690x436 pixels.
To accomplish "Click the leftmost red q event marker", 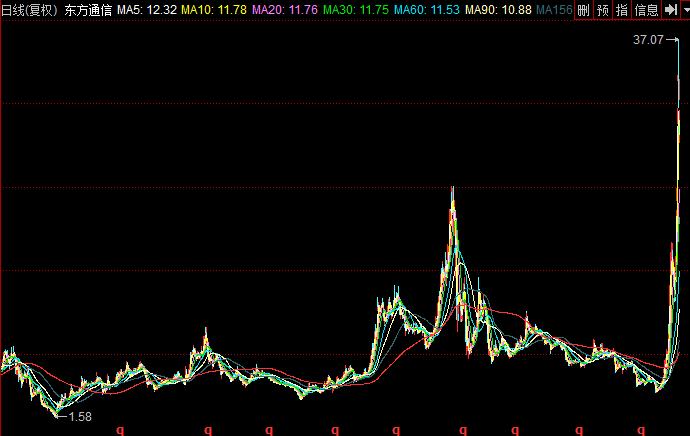I will pyautogui.click(x=120, y=430).
